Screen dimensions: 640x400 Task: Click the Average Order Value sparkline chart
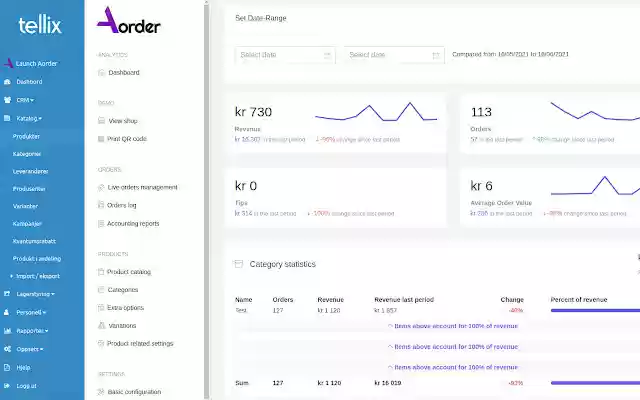click(595, 186)
